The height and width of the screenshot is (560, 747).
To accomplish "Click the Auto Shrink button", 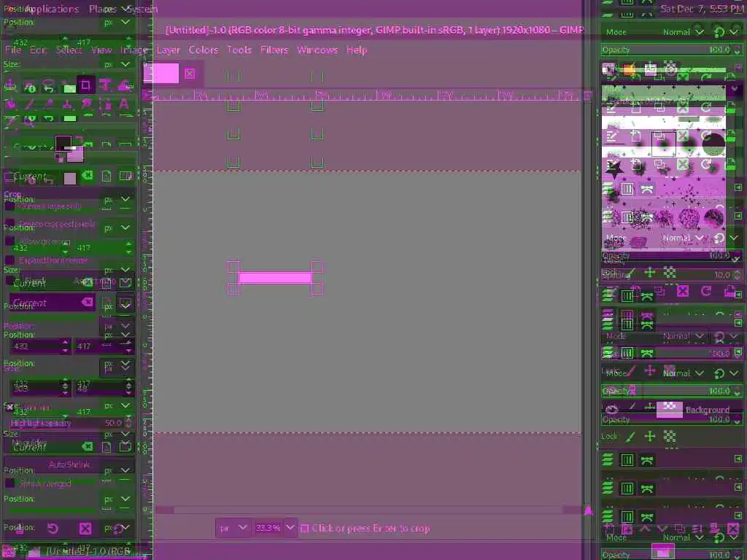I will click(x=69, y=464).
